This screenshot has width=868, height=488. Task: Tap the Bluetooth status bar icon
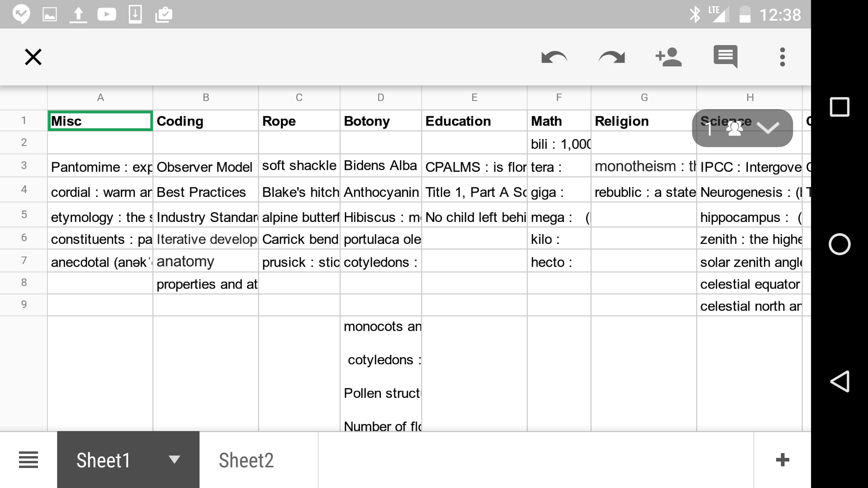[695, 15]
